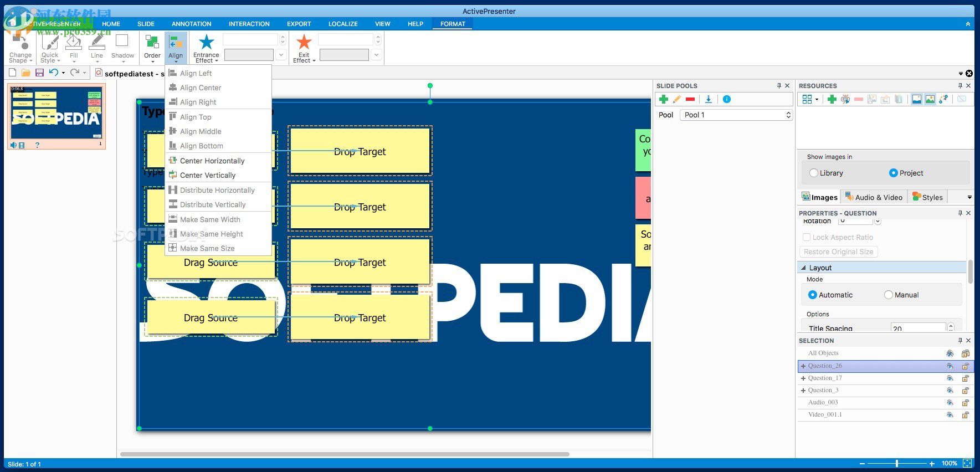Import slides using the download arrow icon
The image size is (980, 472).
[x=708, y=99]
